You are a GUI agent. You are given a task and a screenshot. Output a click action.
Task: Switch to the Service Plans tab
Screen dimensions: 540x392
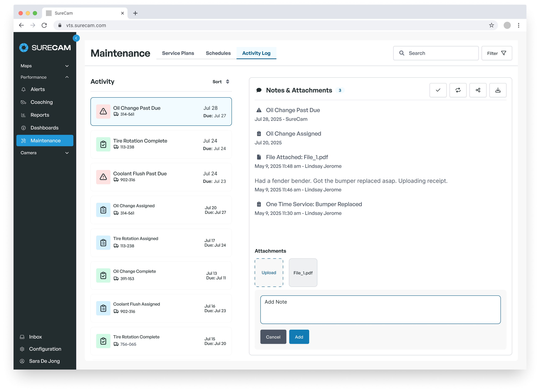point(178,53)
